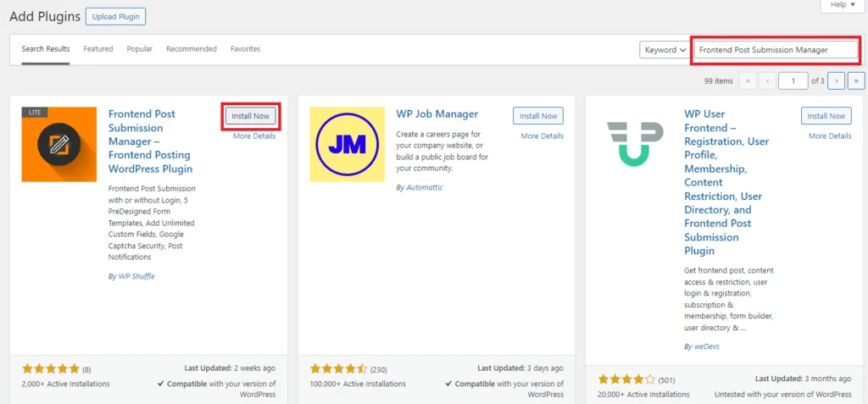
Task: Click the star rating of WP Job Manager
Action: pyautogui.click(x=339, y=368)
